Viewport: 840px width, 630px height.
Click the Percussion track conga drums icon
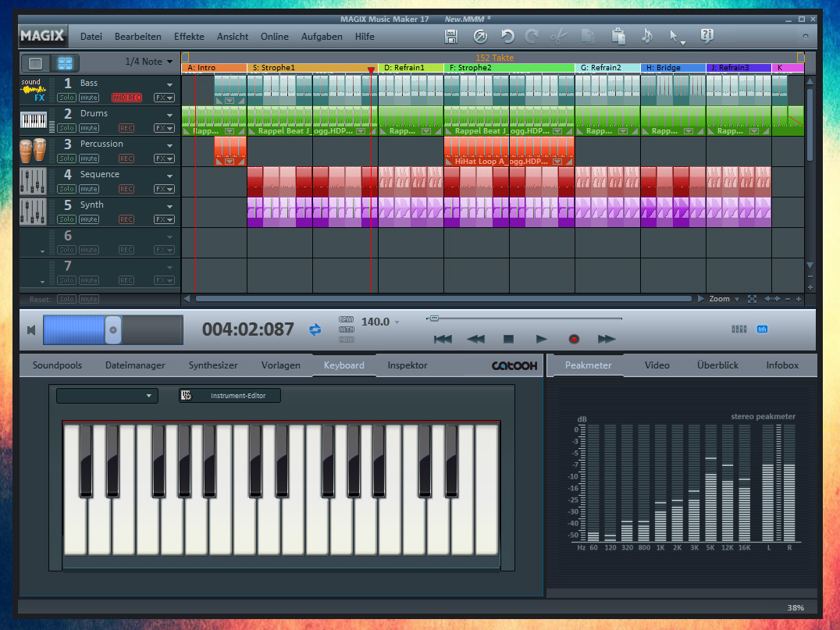(x=33, y=151)
